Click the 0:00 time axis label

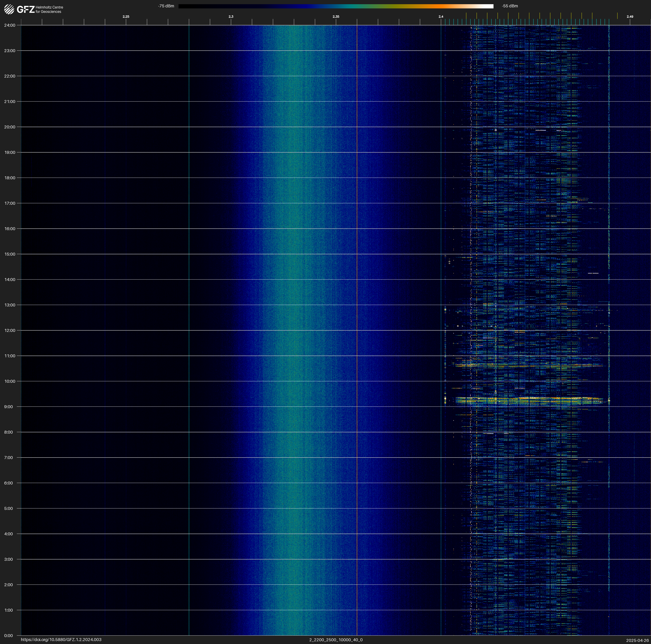point(8,636)
